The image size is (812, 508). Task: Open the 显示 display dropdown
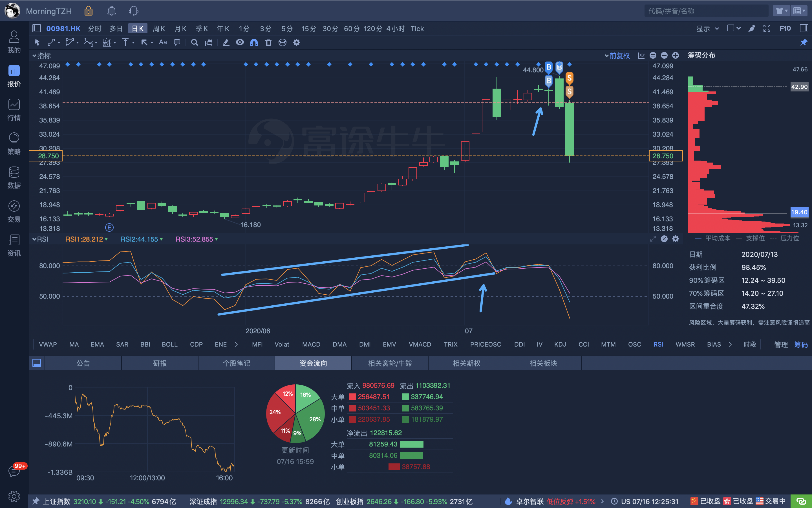pos(708,29)
